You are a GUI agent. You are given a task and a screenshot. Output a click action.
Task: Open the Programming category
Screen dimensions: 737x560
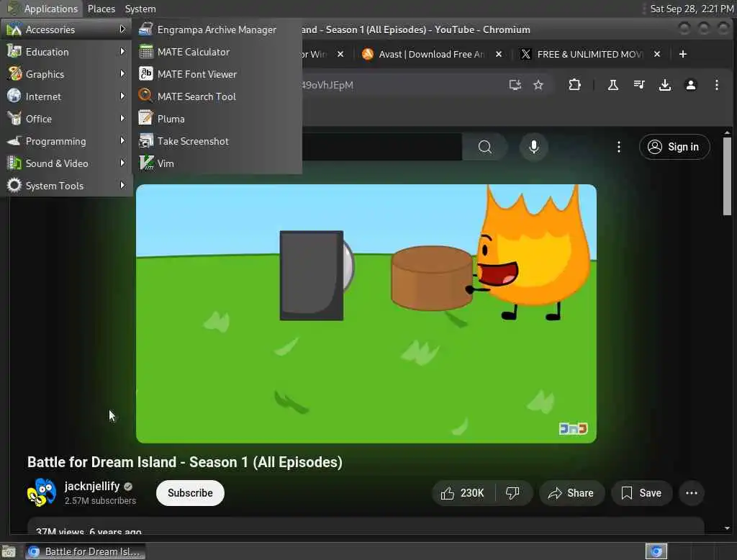pyautogui.click(x=65, y=141)
